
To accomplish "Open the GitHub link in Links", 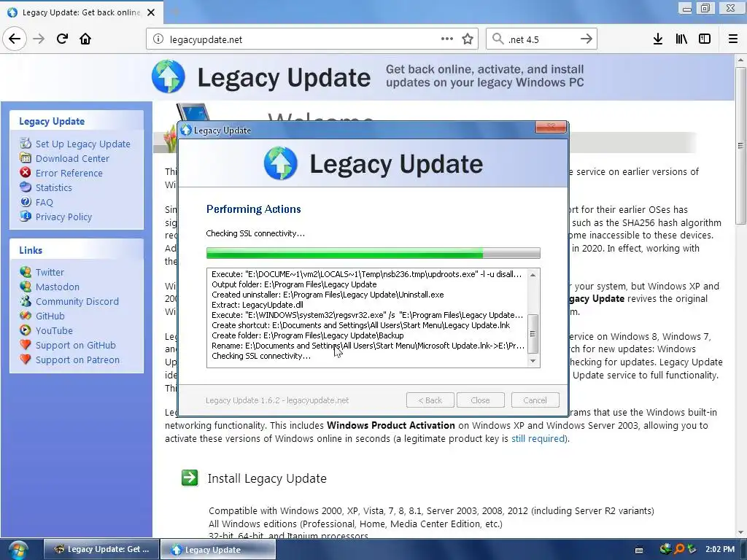I will coord(50,316).
